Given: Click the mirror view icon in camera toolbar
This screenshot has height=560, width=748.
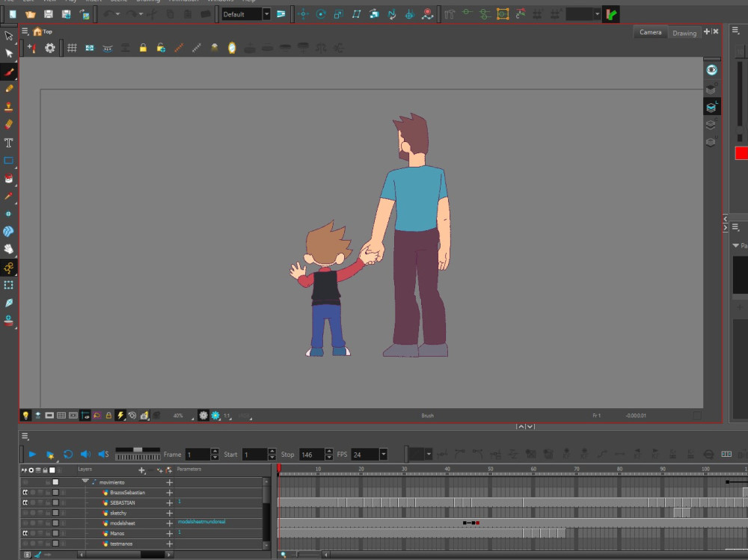Looking at the screenshot, I should click(x=232, y=48).
